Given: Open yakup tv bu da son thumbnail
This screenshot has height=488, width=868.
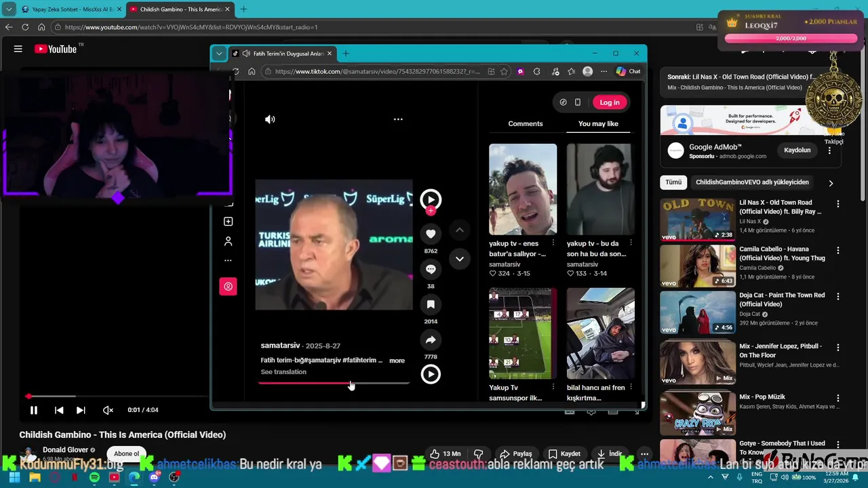Looking at the screenshot, I should [601, 189].
